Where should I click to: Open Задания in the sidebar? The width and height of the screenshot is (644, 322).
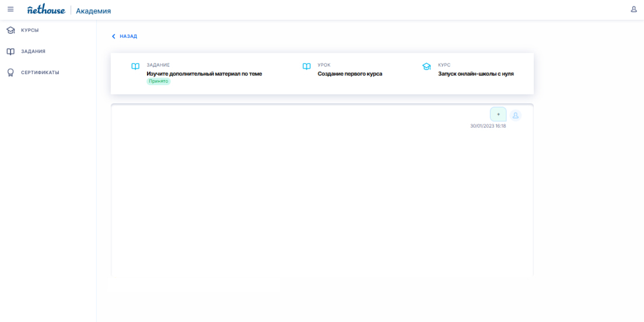[33, 51]
